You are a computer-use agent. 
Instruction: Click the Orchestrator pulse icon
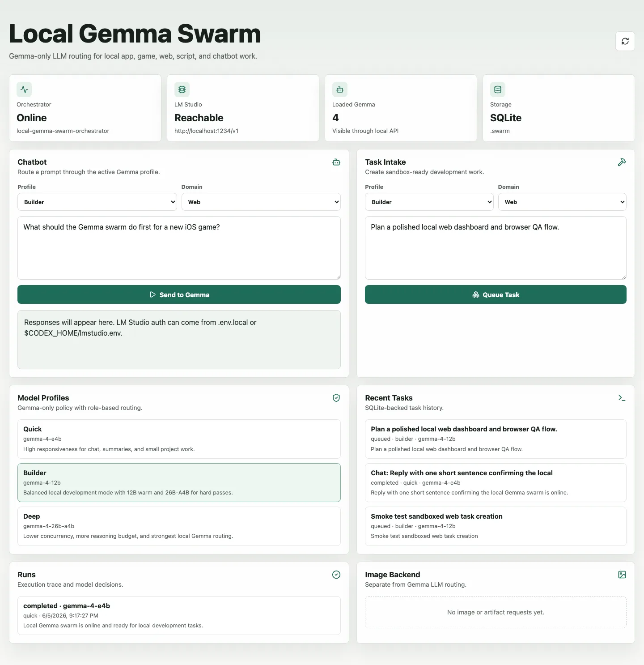[x=24, y=90]
